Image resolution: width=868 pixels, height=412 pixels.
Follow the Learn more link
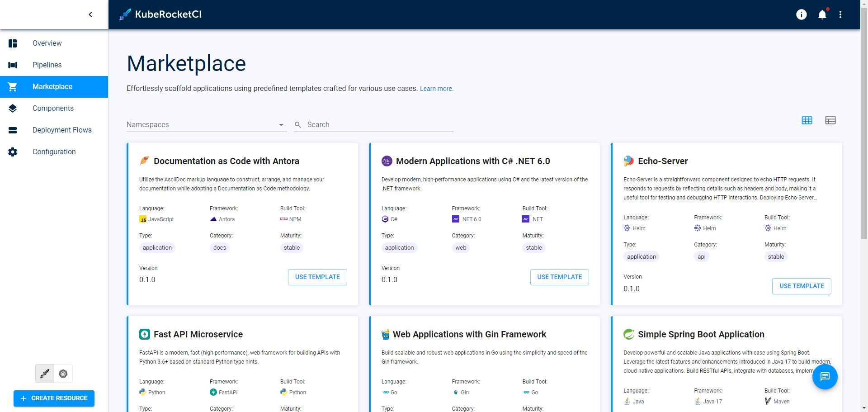pos(436,89)
